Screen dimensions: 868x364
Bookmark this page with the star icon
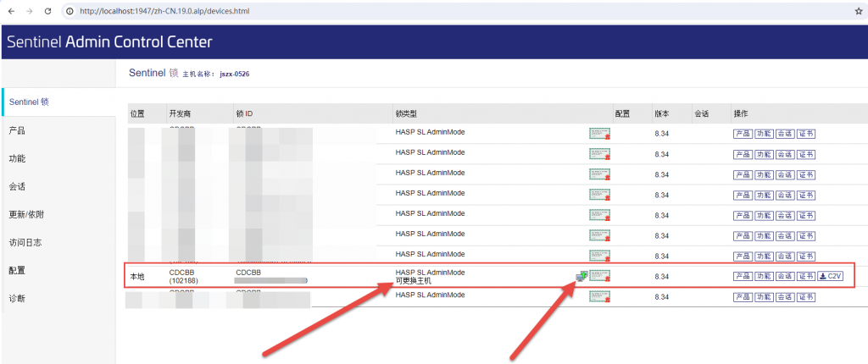tap(858, 11)
